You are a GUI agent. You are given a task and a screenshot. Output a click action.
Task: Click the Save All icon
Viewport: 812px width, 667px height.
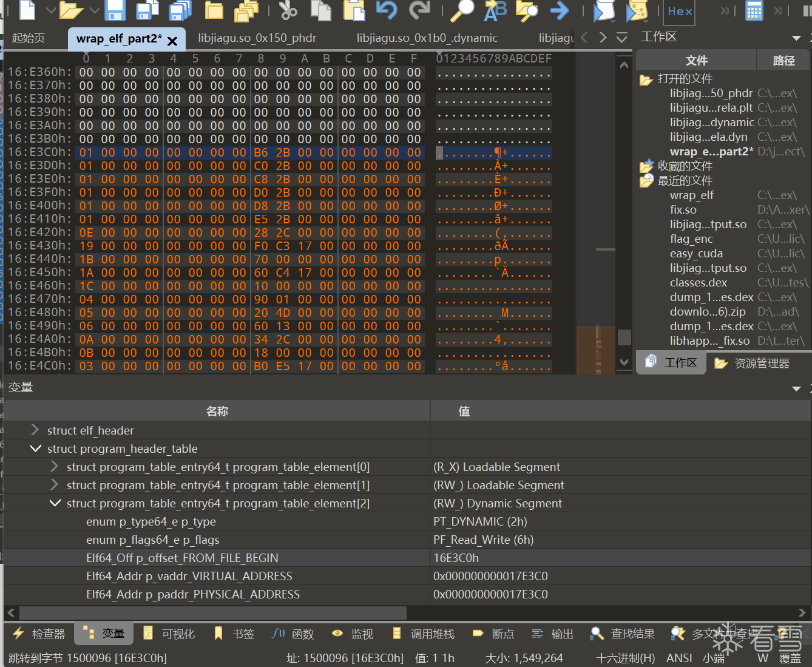coord(180,10)
